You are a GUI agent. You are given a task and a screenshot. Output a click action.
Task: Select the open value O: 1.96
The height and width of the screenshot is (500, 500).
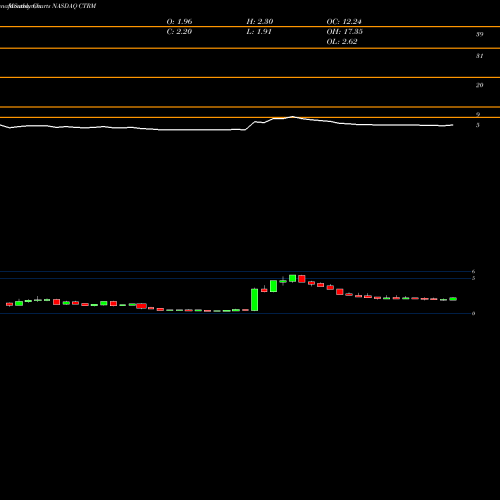[179, 22]
